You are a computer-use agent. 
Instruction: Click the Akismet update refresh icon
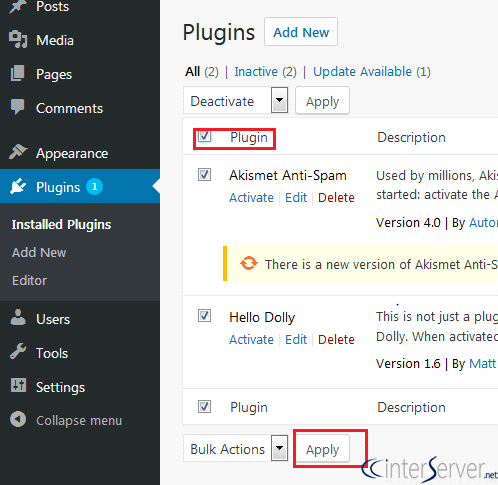click(x=249, y=263)
